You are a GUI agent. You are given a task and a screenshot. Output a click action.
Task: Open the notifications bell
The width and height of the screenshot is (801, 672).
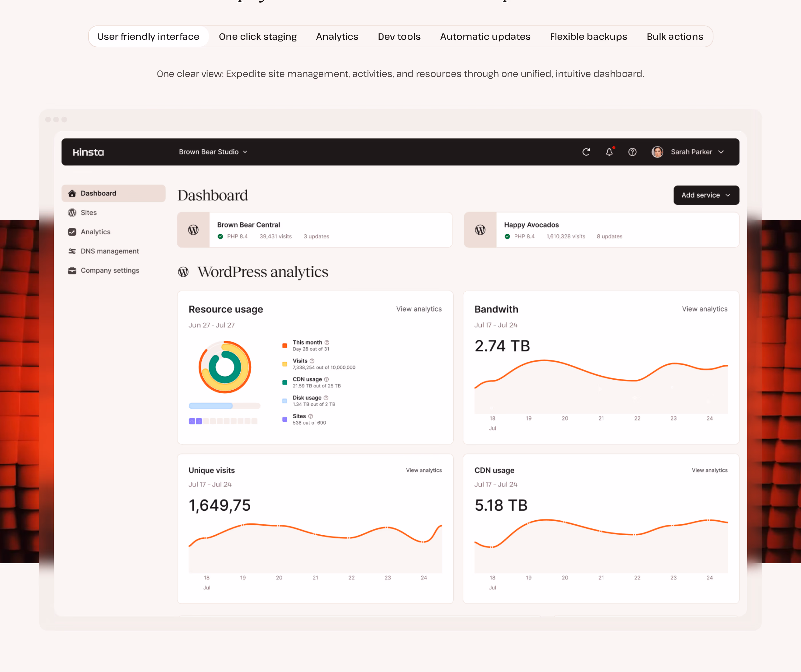[x=610, y=152]
